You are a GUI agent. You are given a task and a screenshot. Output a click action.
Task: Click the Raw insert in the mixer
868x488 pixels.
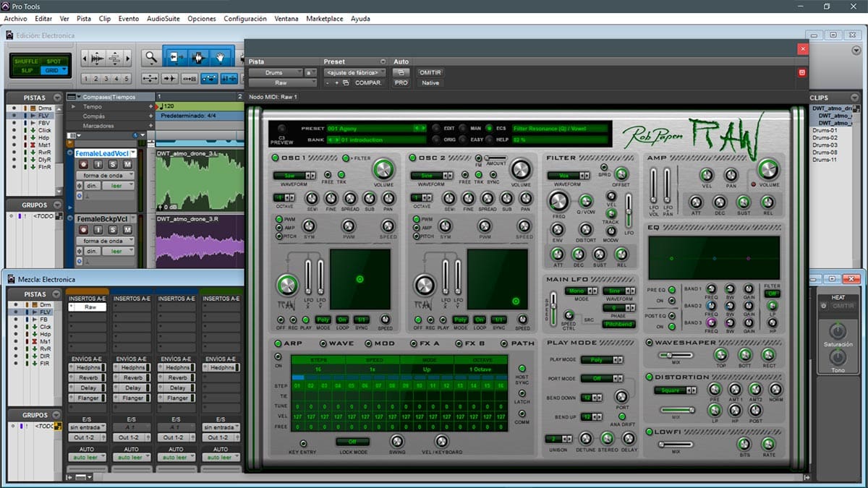90,307
